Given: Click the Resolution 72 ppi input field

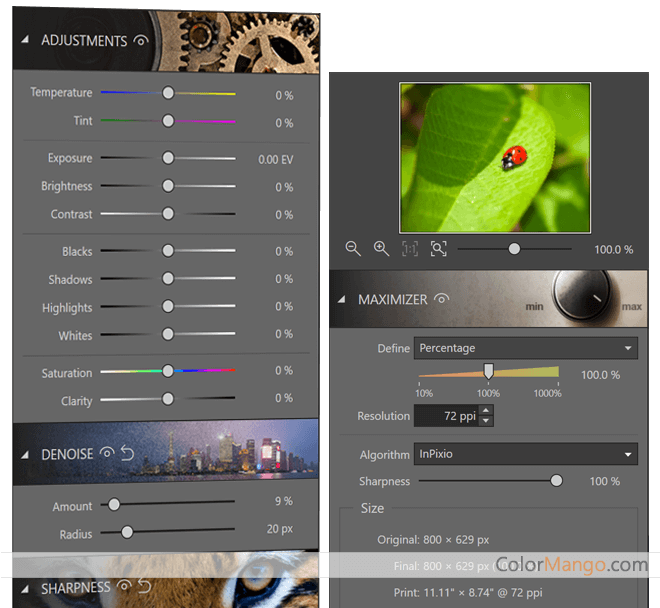Looking at the screenshot, I should 445,415.
